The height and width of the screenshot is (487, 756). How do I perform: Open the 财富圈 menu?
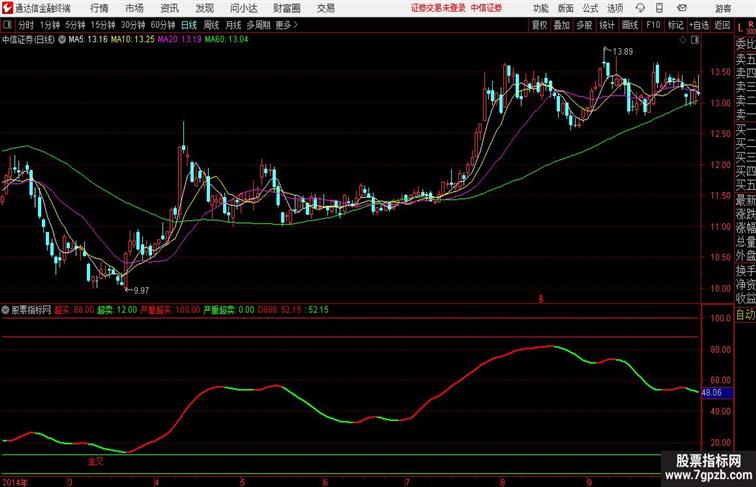click(x=286, y=8)
